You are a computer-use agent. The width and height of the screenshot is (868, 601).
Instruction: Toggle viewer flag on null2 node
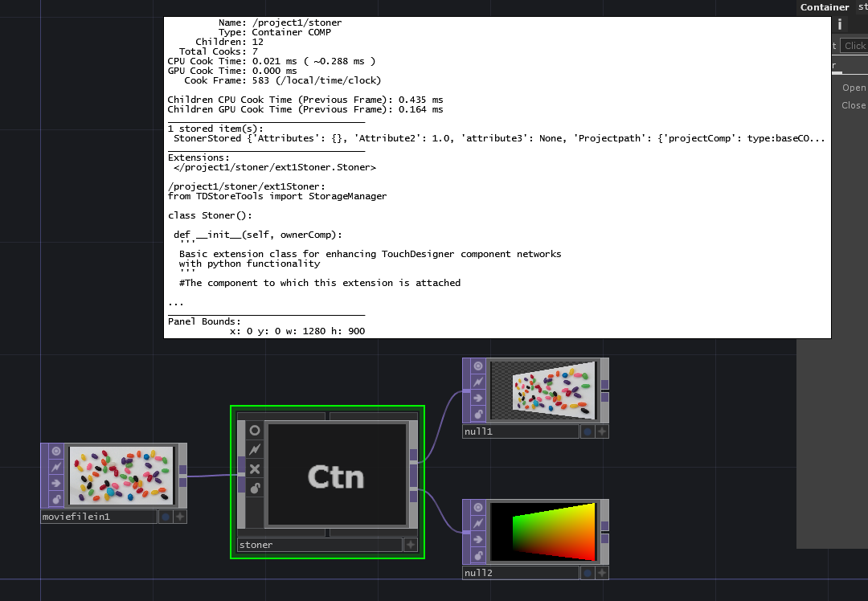point(478,508)
